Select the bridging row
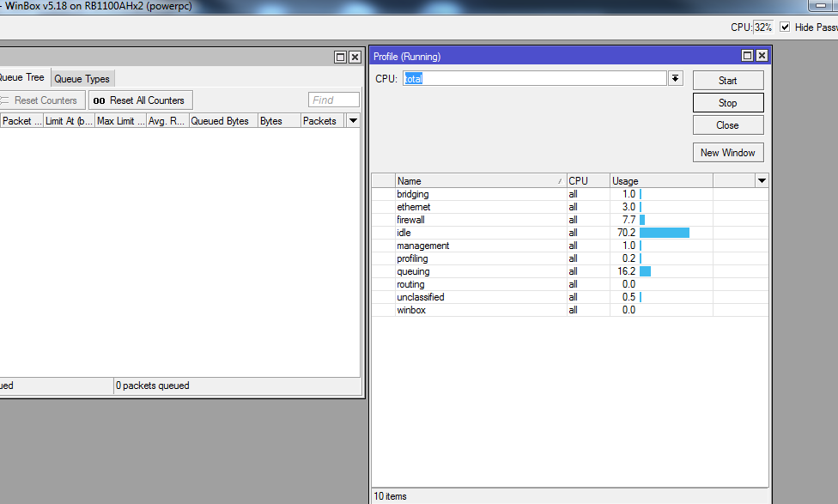 [570, 194]
